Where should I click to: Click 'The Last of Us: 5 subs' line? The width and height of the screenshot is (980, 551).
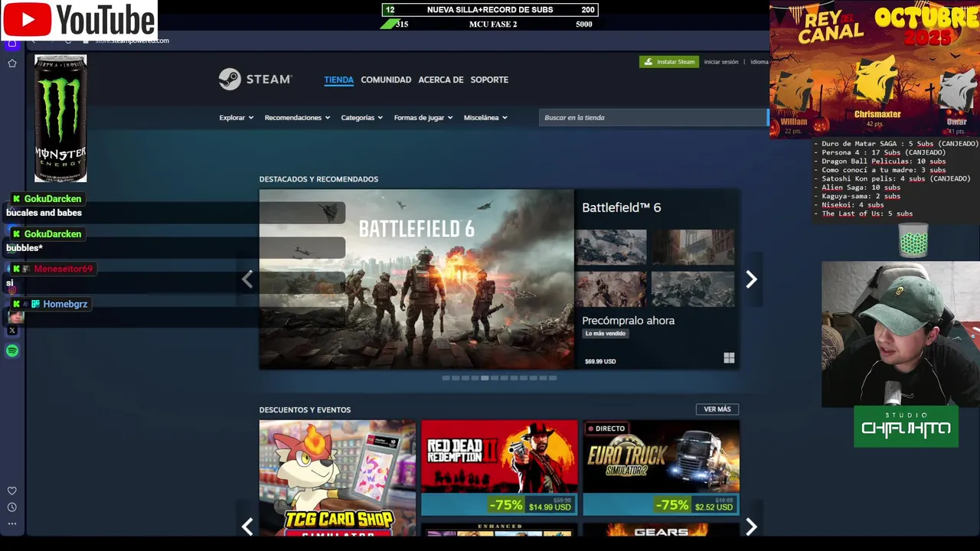(x=867, y=214)
